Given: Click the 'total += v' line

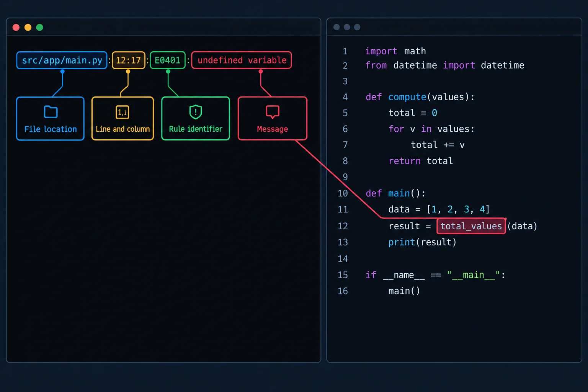Looking at the screenshot, I should 438,145.
